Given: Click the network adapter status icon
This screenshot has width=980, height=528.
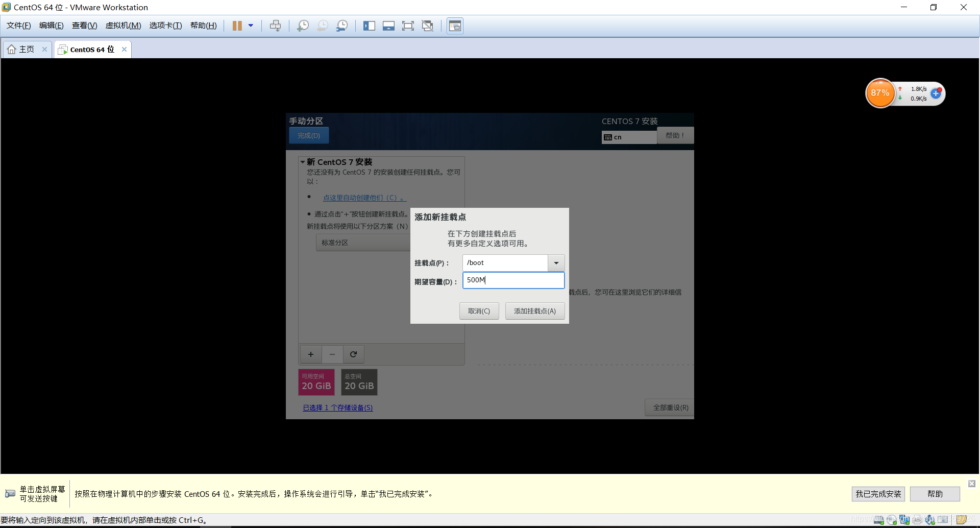Looking at the screenshot, I should (904, 520).
